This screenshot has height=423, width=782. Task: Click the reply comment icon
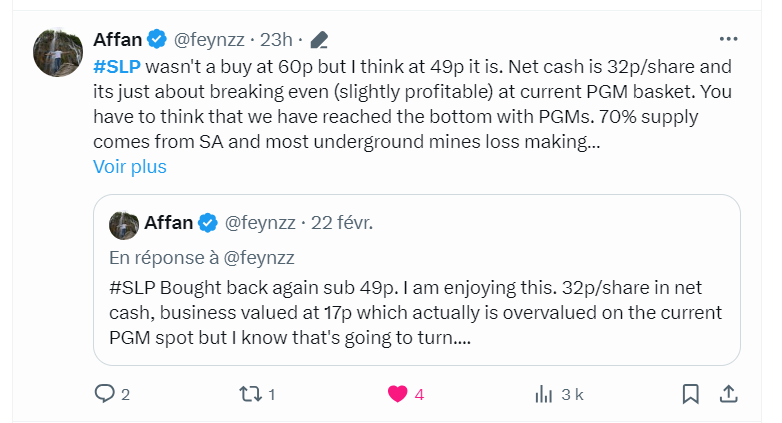point(105,394)
